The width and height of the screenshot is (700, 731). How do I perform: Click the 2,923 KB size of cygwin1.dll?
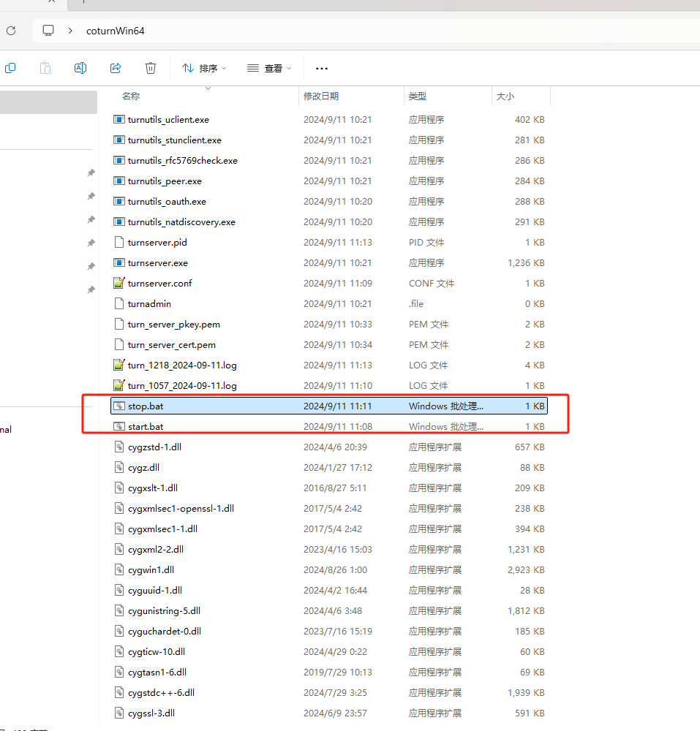point(526,570)
